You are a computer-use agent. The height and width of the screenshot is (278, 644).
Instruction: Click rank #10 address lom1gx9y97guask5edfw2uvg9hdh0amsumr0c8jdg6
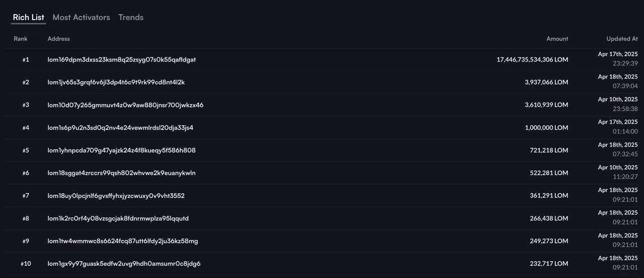[x=124, y=263]
